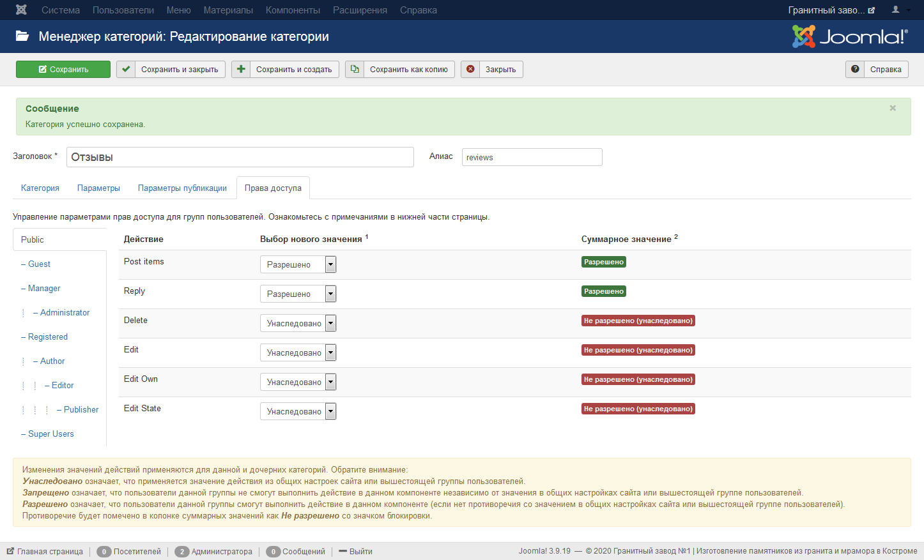This screenshot has width=924, height=560.
Task: Click the Справка toolbar button
Action: click(877, 70)
